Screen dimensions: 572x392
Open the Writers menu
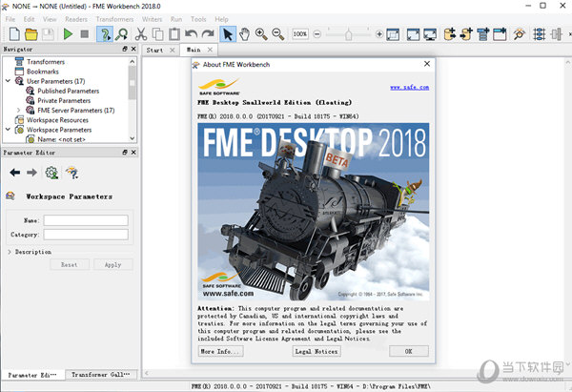pos(152,19)
